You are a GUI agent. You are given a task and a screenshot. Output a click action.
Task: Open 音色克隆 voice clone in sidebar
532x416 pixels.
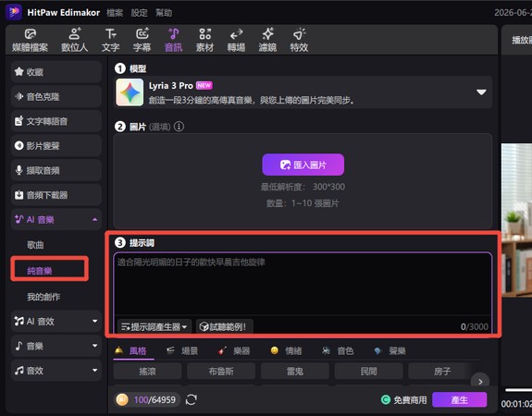click(x=56, y=97)
